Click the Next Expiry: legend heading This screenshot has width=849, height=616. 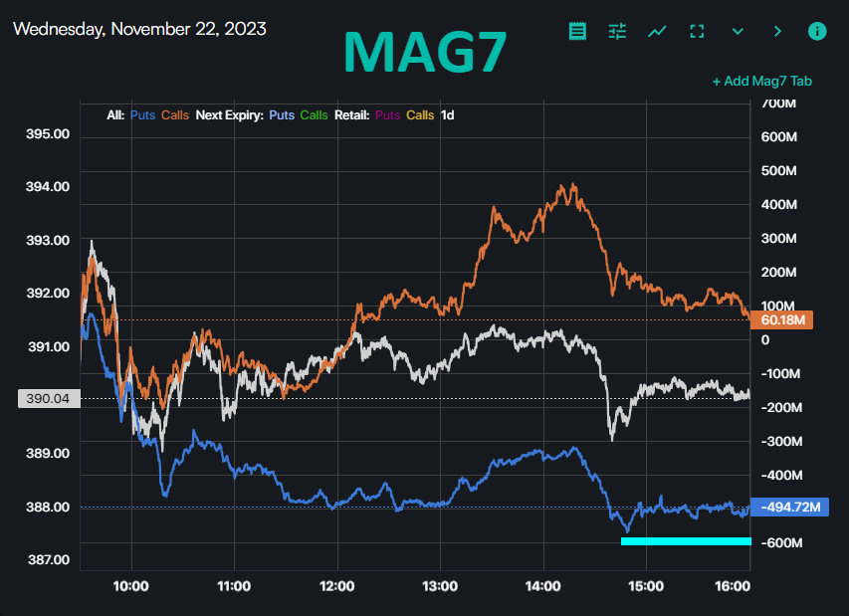point(230,115)
